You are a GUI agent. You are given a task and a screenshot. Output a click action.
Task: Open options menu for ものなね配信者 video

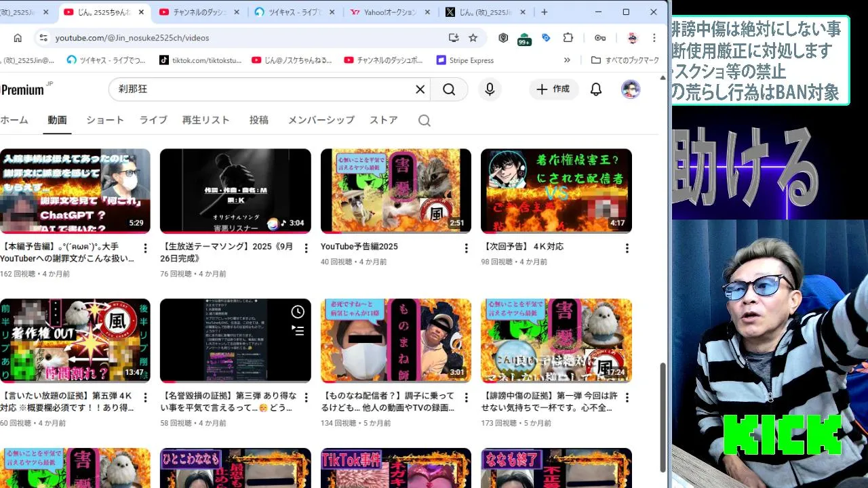(466, 398)
